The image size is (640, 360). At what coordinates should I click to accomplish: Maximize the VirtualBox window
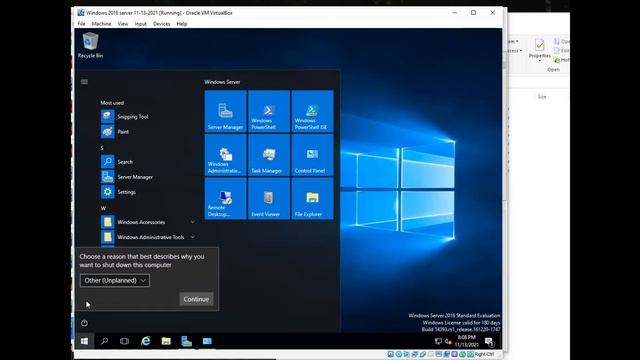pyautogui.click(x=473, y=13)
